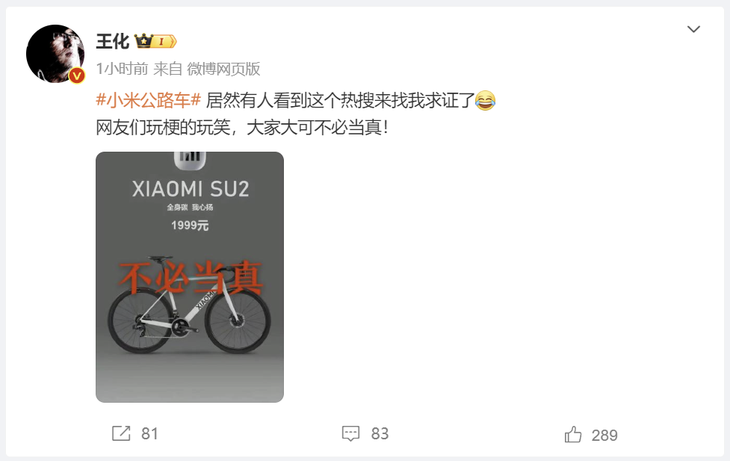Image resolution: width=730 pixels, height=461 pixels.
Task: Open the XIAOMI SU2 bike image
Action: point(189,277)
